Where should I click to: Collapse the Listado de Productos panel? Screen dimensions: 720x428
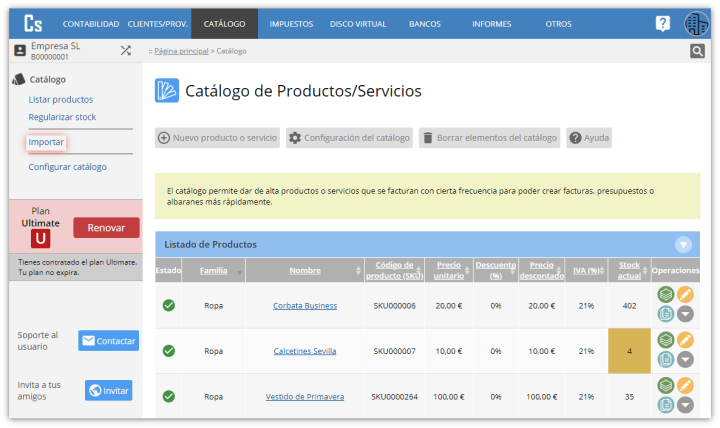pos(683,244)
